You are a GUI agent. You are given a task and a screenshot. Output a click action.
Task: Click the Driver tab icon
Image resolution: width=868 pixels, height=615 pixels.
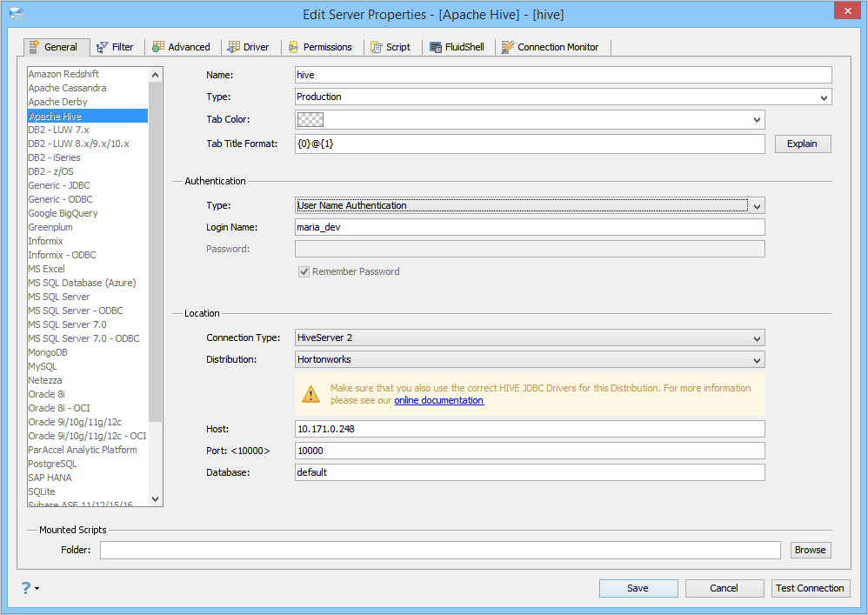click(x=234, y=47)
